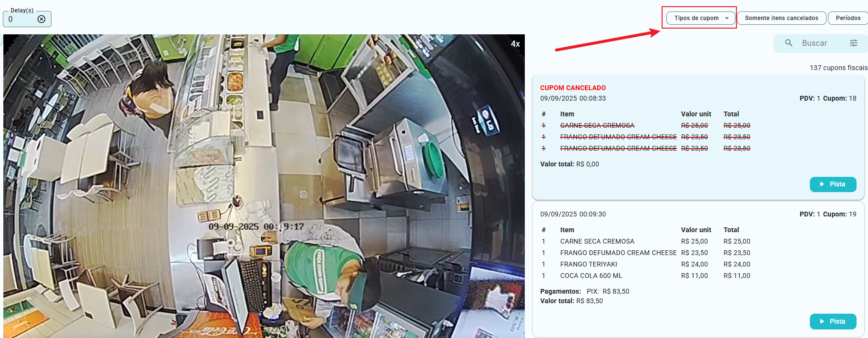The height and width of the screenshot is (338, 868).
Task: Click the 4x playback speed indicator
Action: (x=515, y=44)
